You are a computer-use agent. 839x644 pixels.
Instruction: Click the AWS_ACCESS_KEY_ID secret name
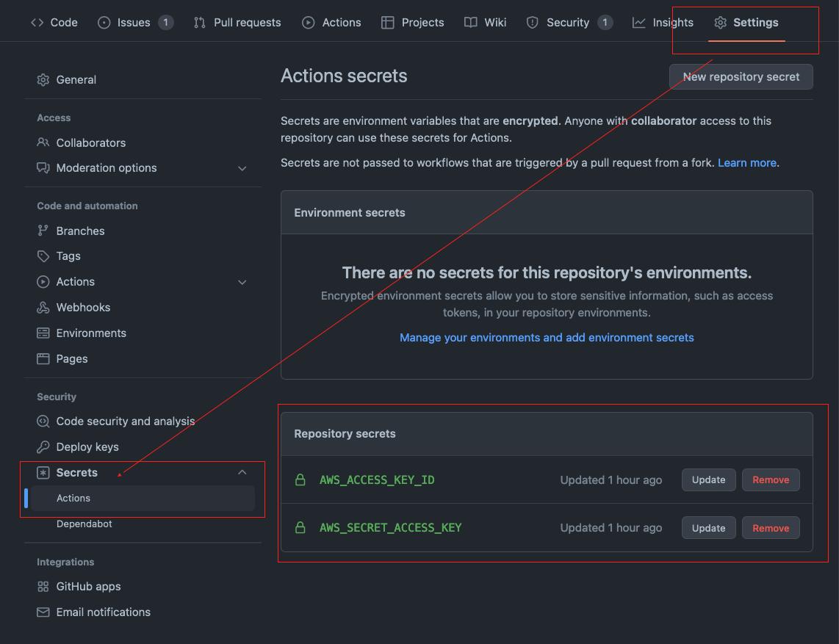(377, 480)
